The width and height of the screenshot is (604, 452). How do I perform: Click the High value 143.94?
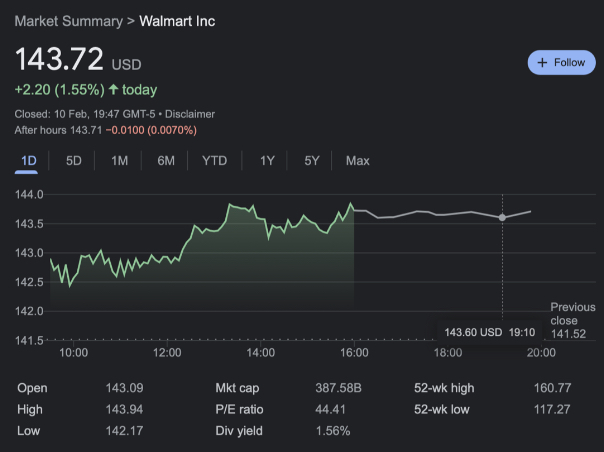coord(124,410)
